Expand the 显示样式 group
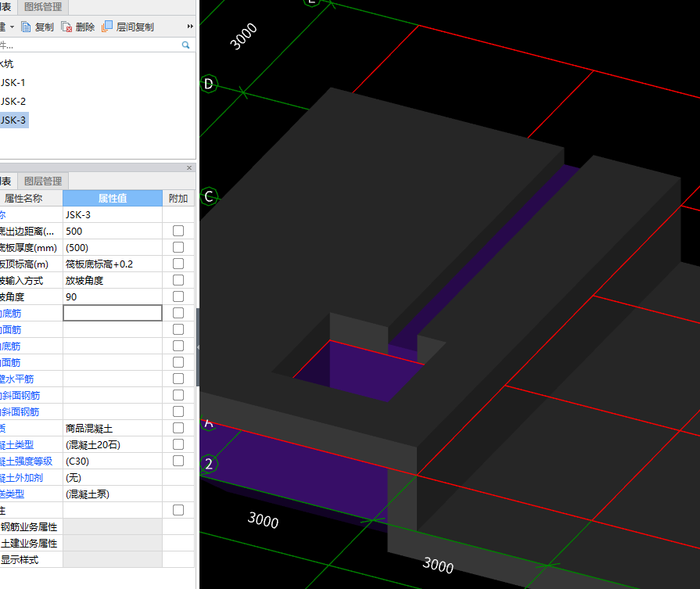The image size is (700, 589). [20, 559]
